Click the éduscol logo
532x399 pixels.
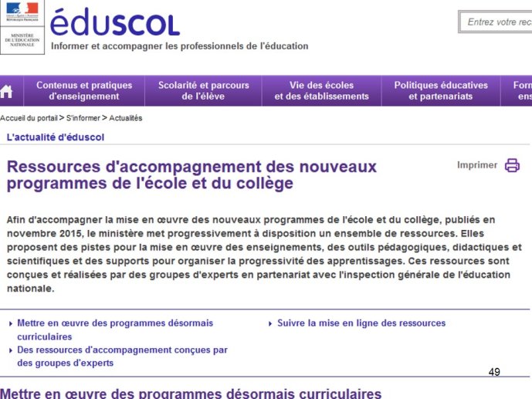coord(115,22)
